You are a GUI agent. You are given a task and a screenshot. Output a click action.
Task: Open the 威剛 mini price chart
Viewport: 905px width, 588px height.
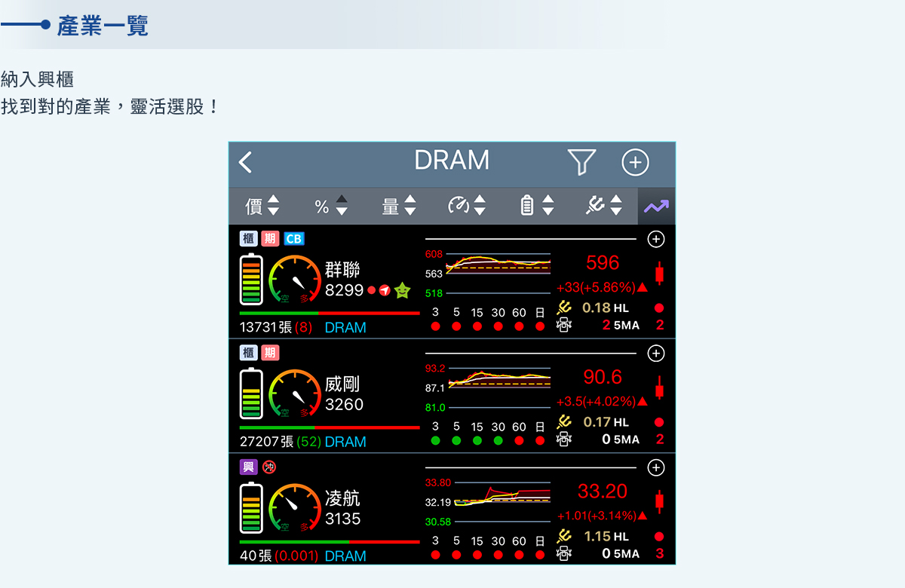[x=488, y=388]
